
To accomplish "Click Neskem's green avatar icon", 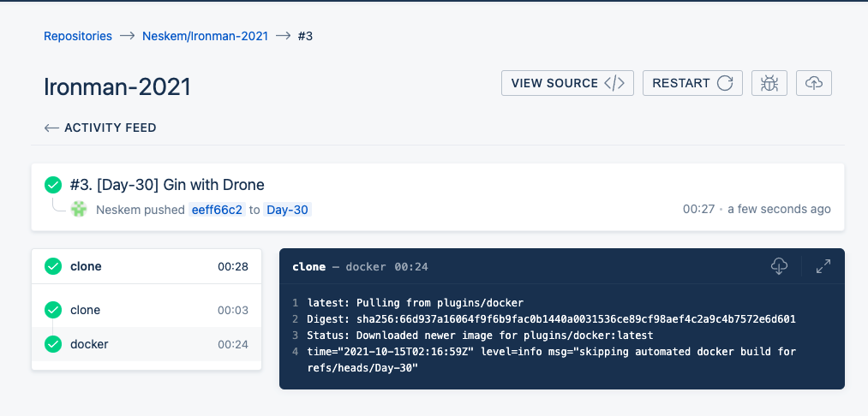I will (79, 209).
